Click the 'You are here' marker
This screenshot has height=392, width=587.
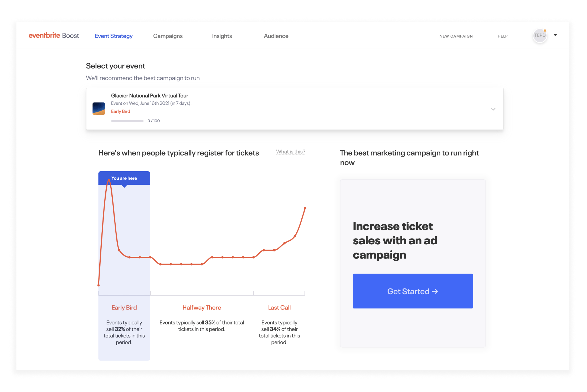[x=124, y=178]
